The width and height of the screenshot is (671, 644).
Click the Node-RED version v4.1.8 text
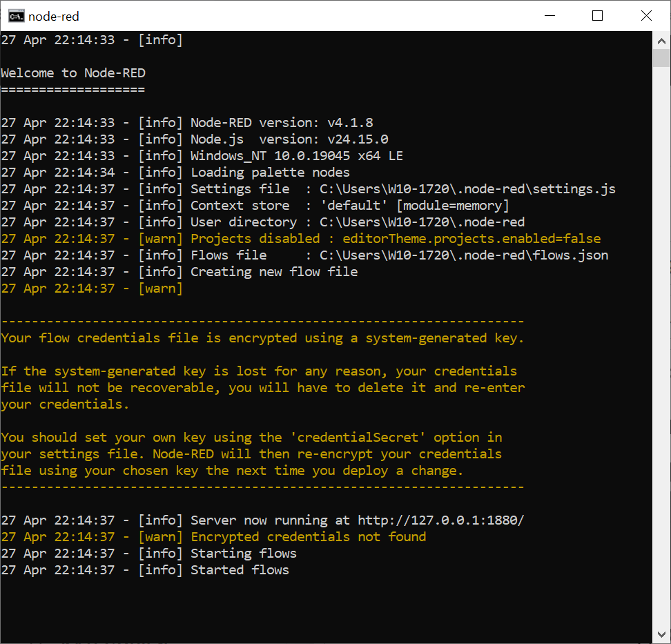tap(282, 123)
